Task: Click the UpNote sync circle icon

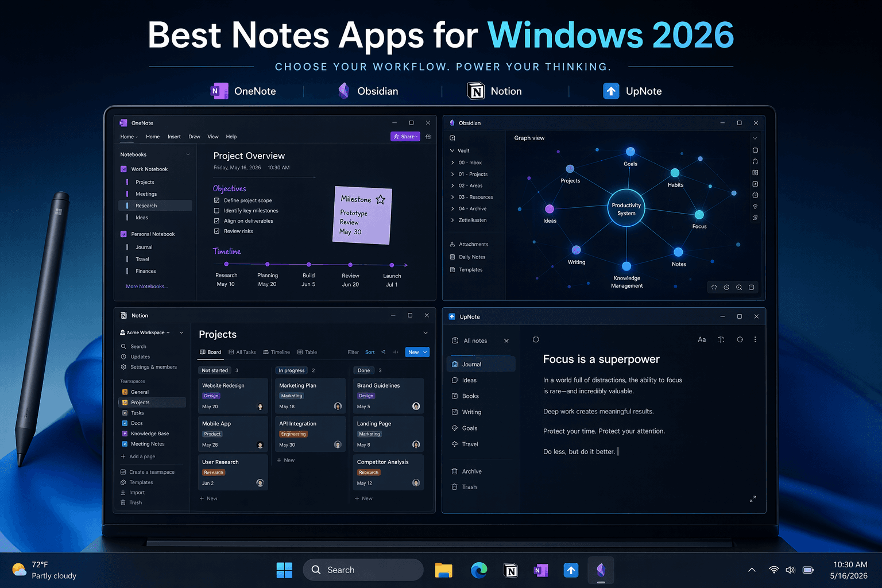Action: (536, 339)
